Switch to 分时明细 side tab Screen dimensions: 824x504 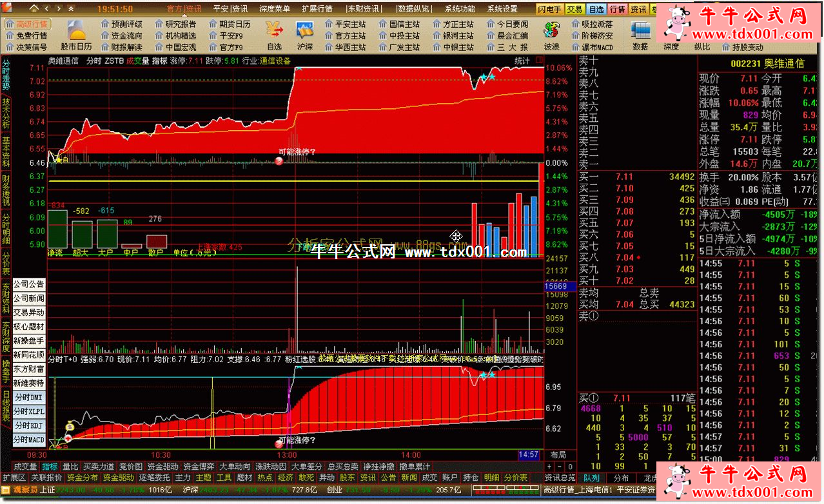[6, 229]
